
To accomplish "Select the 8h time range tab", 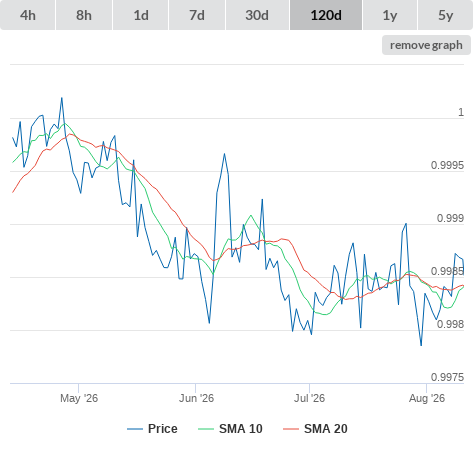I will point(84,15).
